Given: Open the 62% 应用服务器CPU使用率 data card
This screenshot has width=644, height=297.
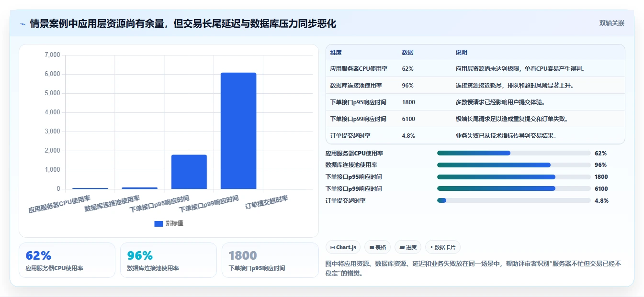Looking at the screenshot, I should [67, 260].
